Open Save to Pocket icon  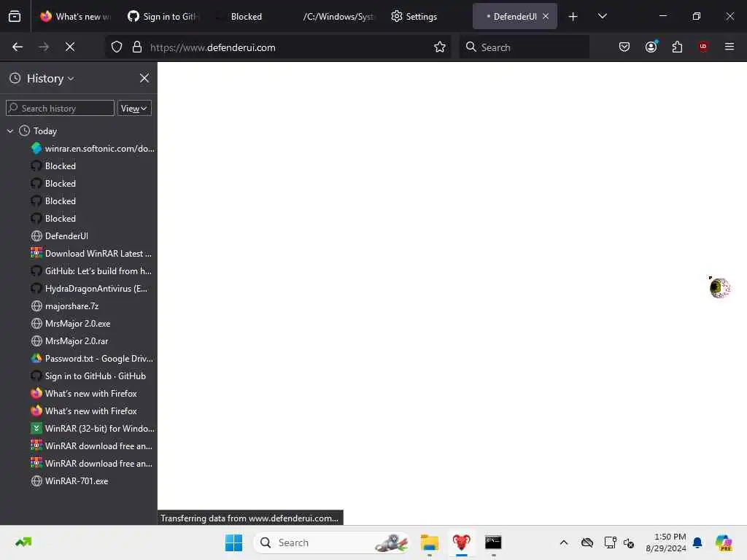(x=624, y=47)
